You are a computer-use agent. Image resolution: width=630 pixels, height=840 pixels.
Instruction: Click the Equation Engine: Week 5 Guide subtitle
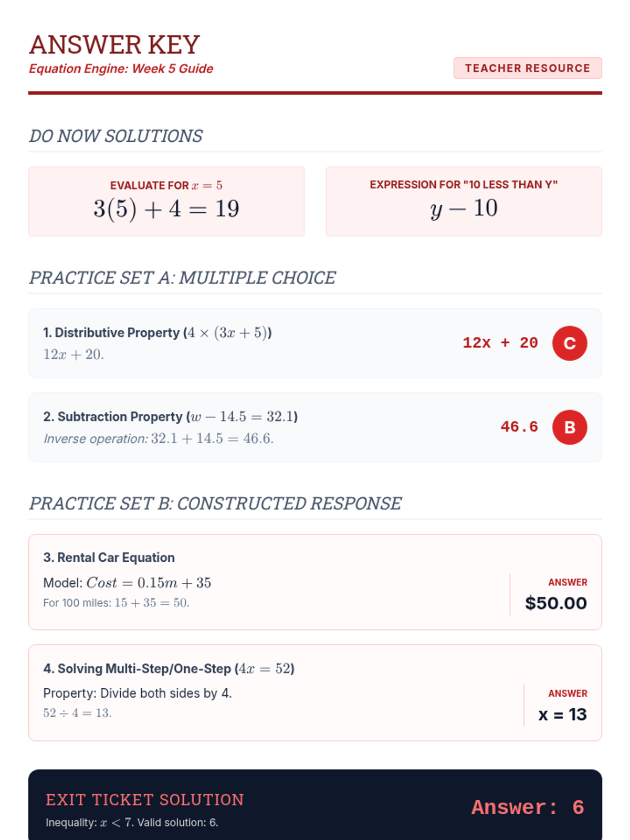click(x=121, y=69)
